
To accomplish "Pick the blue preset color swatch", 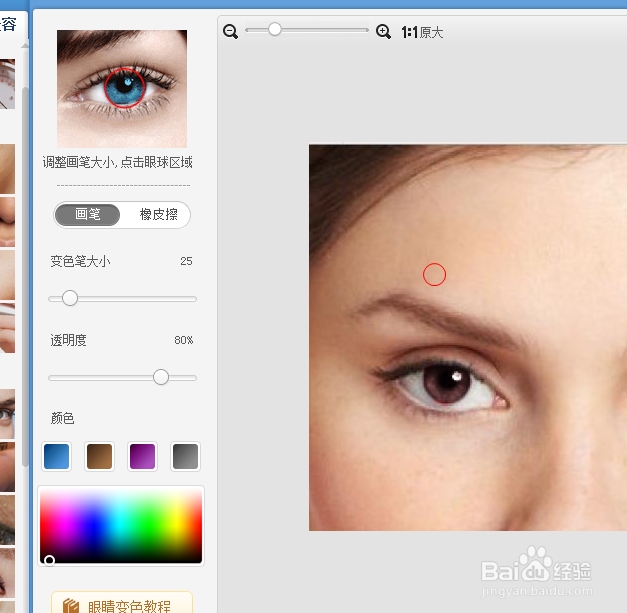I will [x=56, y=456].
